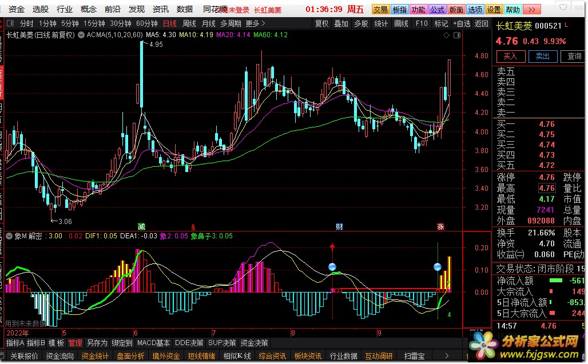Image resolution: width=588 pixels, height=364 pixels.
Task: Click the 功能 toolbar button
Action: (418, 9)
